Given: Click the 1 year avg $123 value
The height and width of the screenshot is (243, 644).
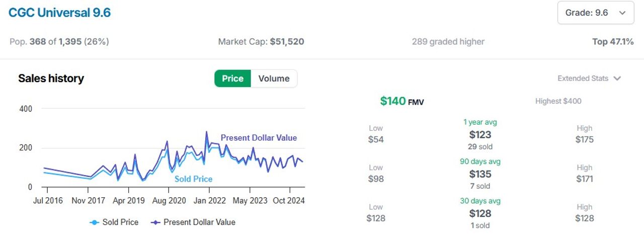Looking at the screenshot, I should click(480, 135).
